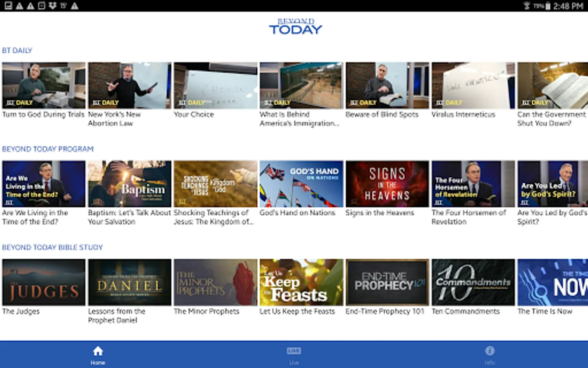588x368 pixels.
Task: Open the Beyond Today Bible Study heading
Action: (52, 247)
